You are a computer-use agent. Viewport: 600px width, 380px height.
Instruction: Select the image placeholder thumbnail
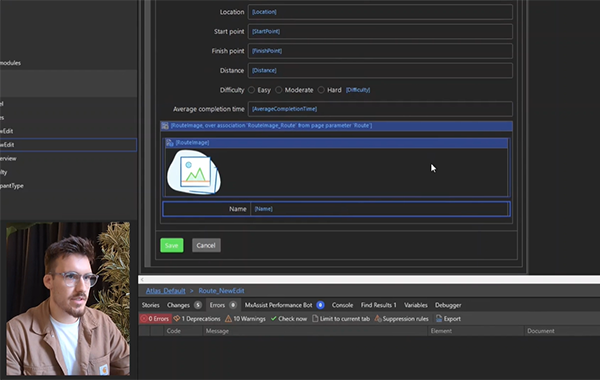pyautogui.click(x=194, y=172)
